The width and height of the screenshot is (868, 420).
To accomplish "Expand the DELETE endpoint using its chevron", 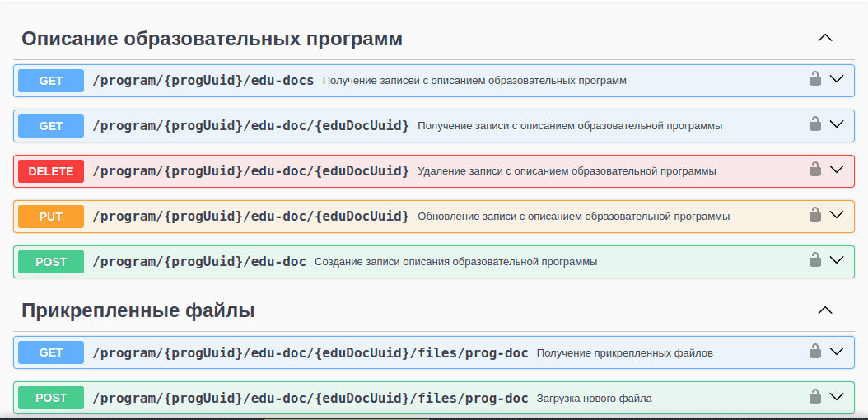I will (x=837, y=170).
